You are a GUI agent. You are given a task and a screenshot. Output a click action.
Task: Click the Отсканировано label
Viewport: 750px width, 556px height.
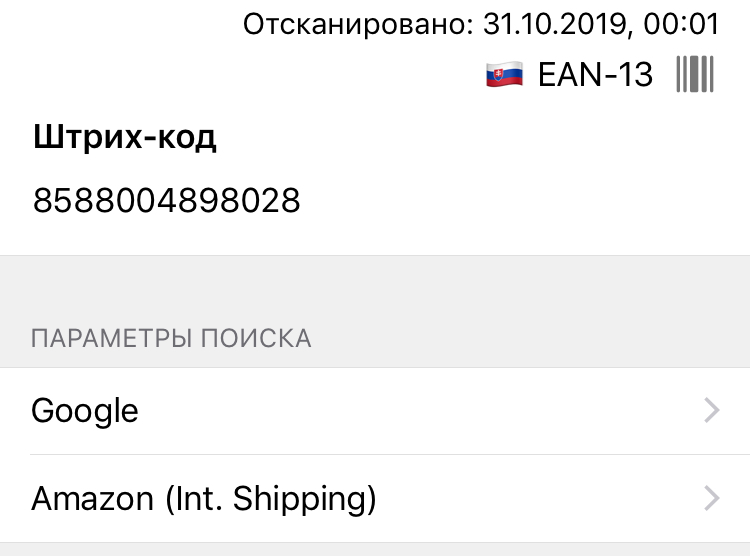356,24
